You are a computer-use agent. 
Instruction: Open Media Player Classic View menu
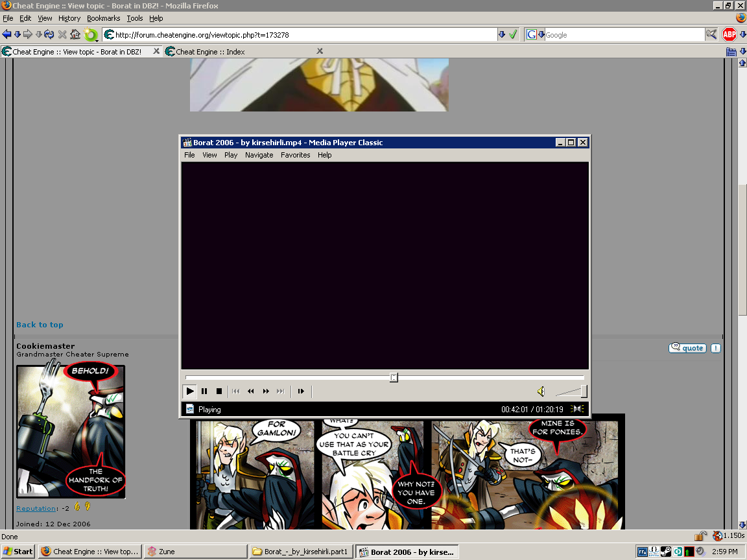click(209, 155)
